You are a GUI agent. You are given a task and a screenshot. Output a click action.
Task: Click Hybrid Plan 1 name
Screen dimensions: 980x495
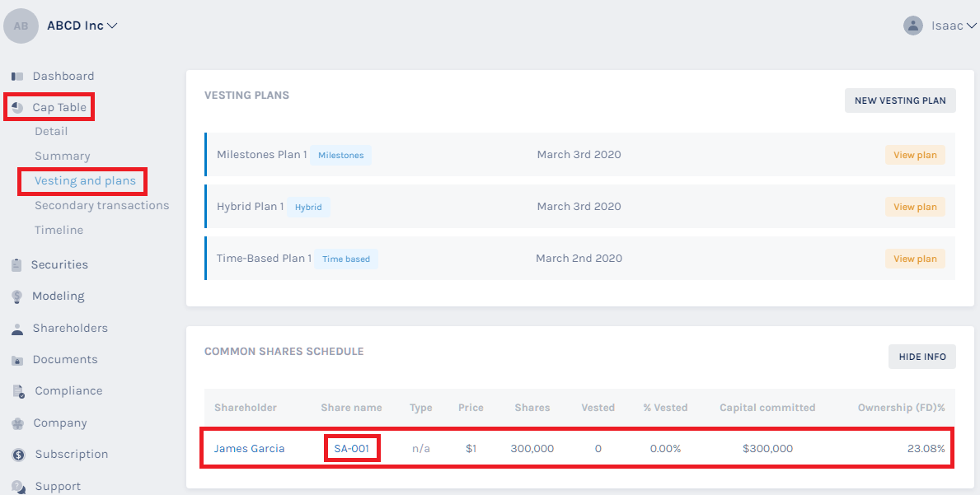[250, 207]
